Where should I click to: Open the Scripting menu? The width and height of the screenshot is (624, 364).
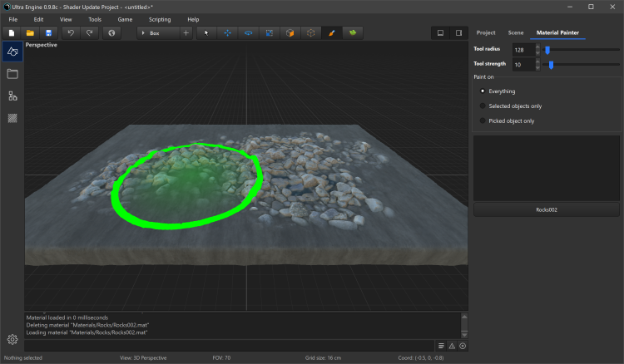(x=160, y=19)
